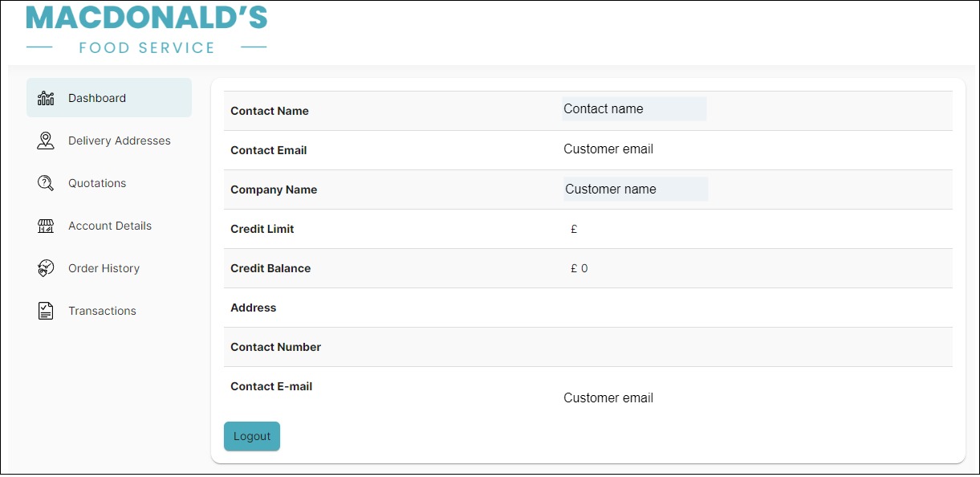Image resolution: width=980 pixels, height=477 pixels.
Task: Open the Dashboard menu item text
Action: [x=97, y=98]
